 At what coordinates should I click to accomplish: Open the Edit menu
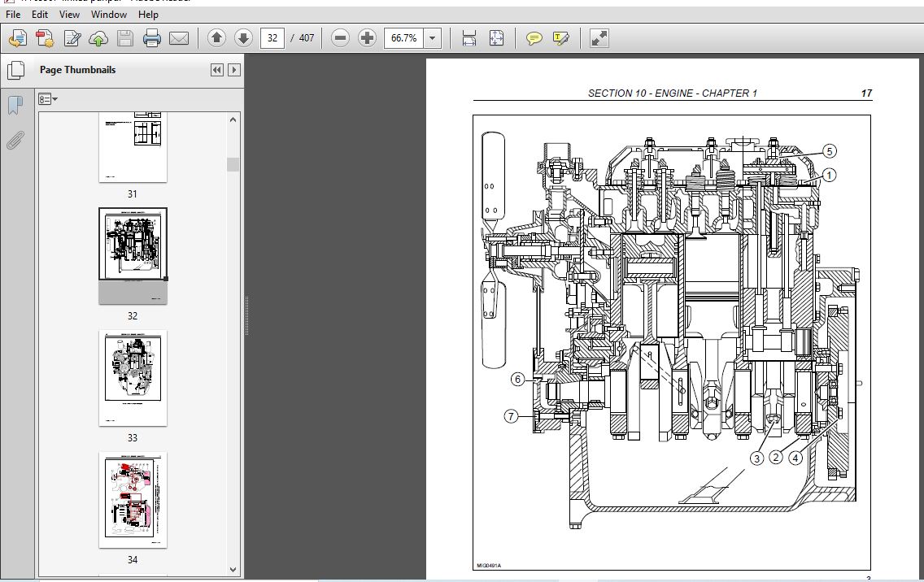40,14
